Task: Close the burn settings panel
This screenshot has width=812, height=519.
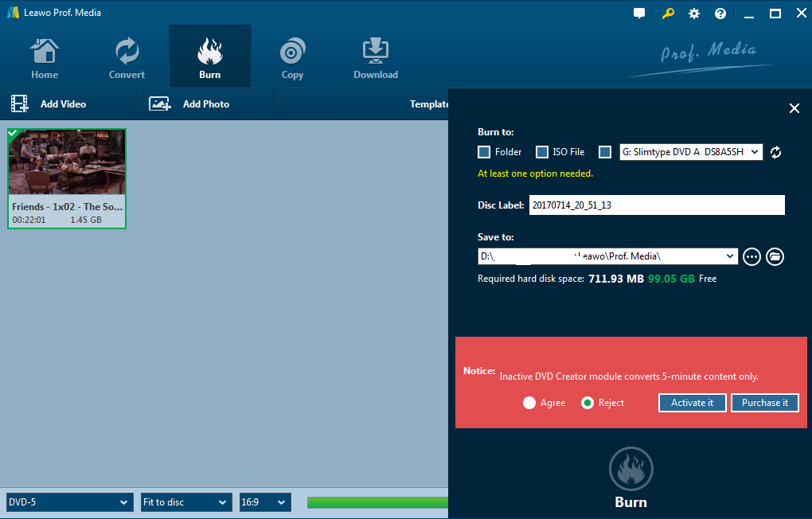Action: [794, 108]
